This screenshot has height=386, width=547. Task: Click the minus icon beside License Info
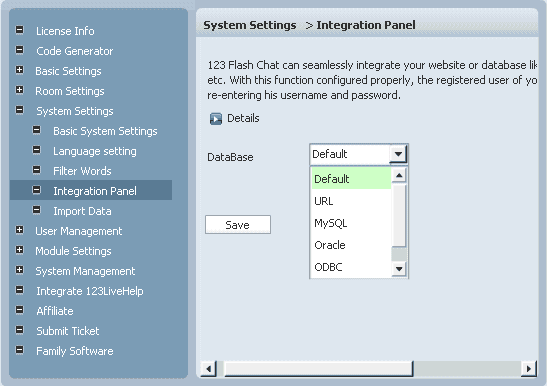point(20,30)
